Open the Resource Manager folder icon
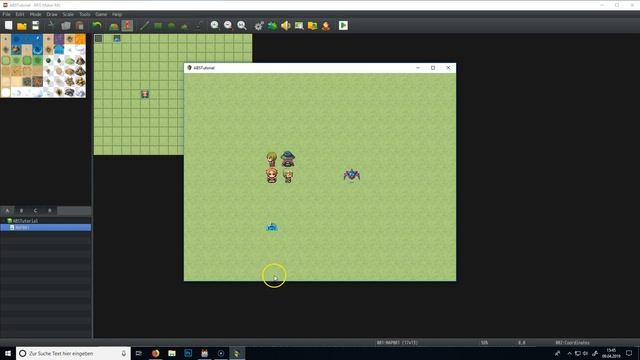This screenshot has height=360, width=640. (313, 25)
